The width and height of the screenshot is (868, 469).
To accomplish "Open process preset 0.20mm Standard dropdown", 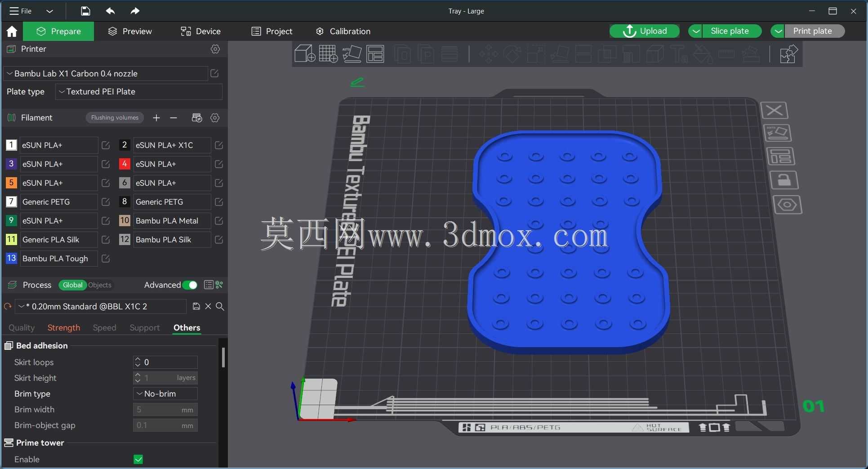I will coord(101,306).
